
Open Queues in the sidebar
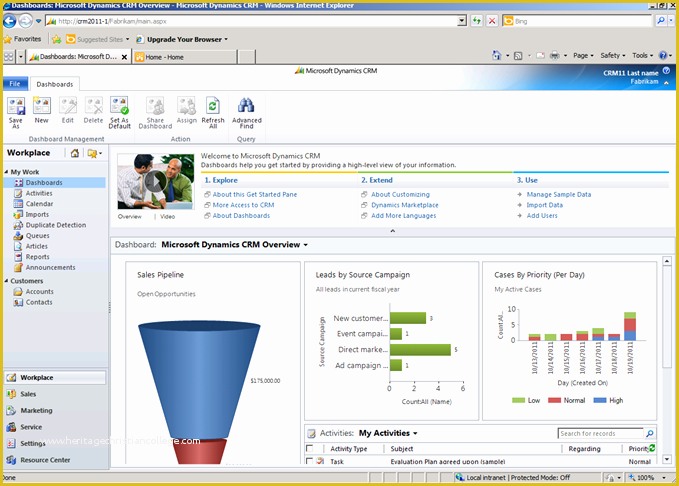click(x=38, y=236)
